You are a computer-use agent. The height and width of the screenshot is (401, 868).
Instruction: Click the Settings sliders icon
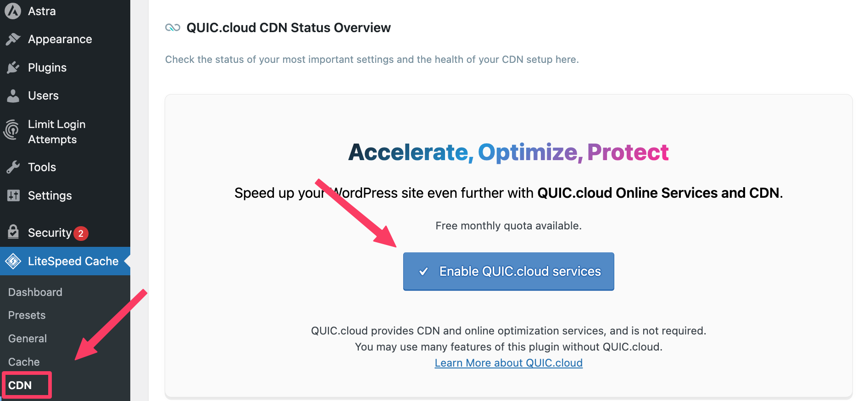[13, 195]
